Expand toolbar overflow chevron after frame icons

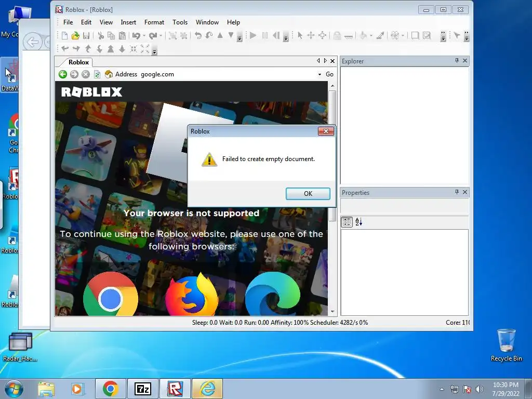coord(443,36)
